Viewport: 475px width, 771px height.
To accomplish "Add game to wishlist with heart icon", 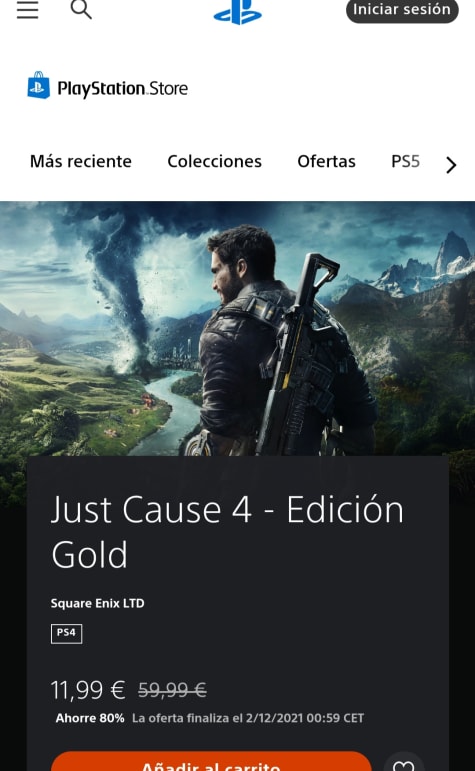I will (x=404, y=764).
